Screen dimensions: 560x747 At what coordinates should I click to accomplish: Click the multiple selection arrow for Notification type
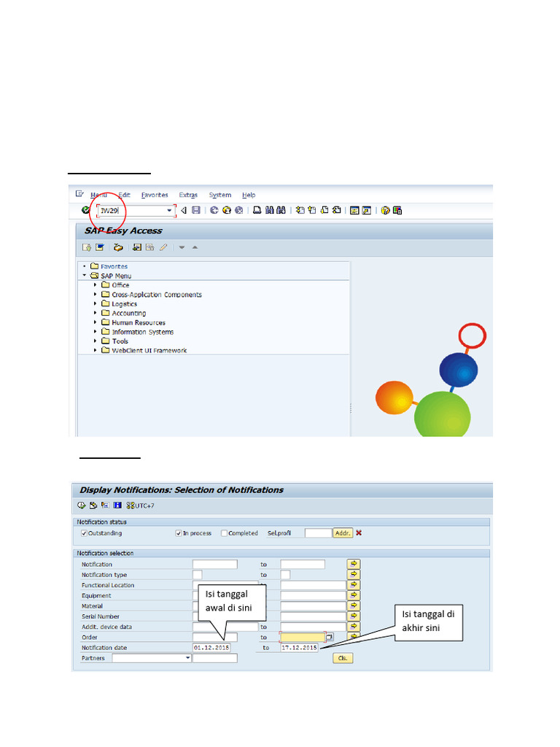[x=354, y=575]
